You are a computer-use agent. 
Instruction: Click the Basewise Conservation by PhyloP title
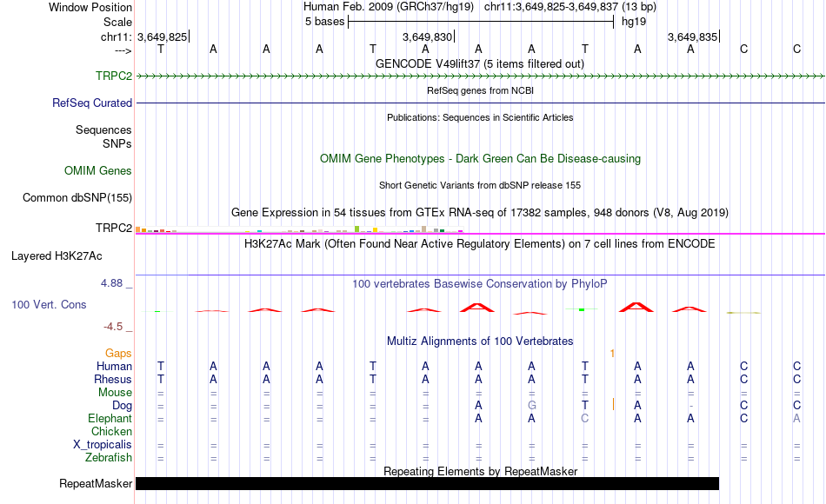[x=480, y=284]
